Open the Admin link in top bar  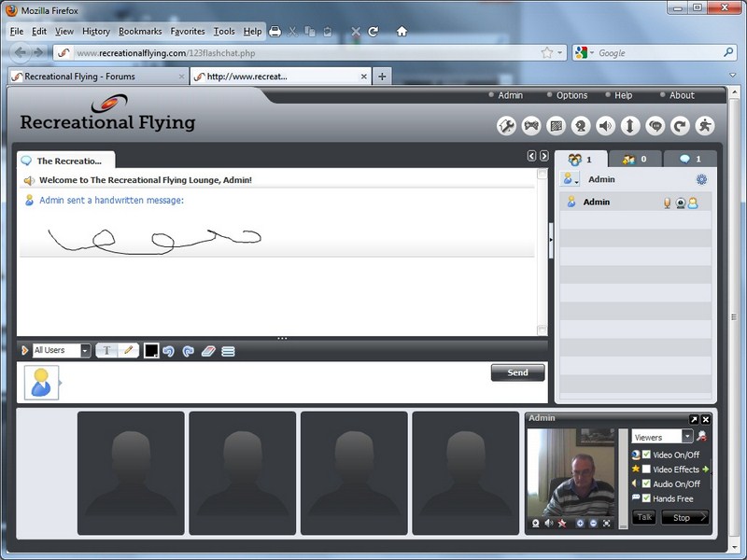click(x=510, y=95)
